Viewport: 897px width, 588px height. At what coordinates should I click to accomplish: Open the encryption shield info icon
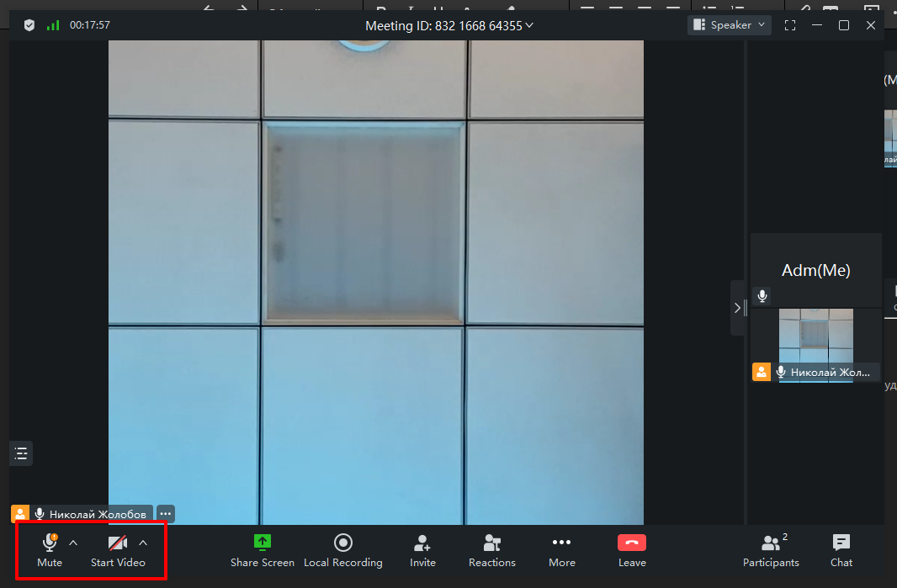point(29,25)
